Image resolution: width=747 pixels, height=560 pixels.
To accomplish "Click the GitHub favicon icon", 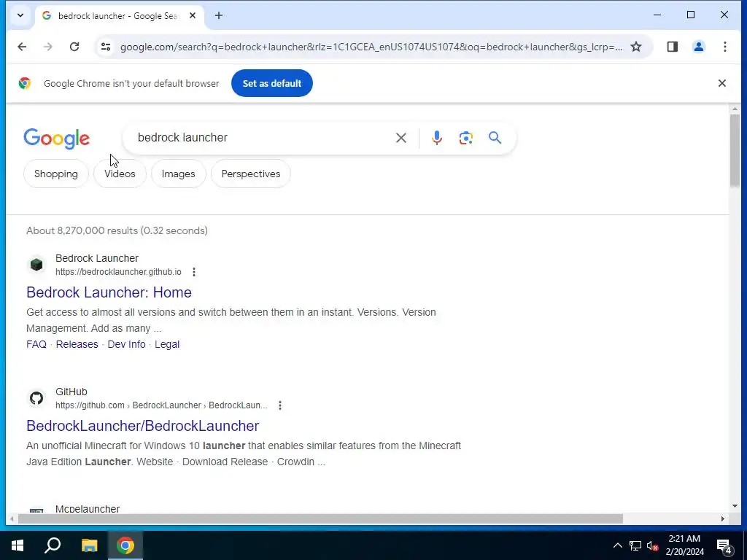I will click(36, 398).
